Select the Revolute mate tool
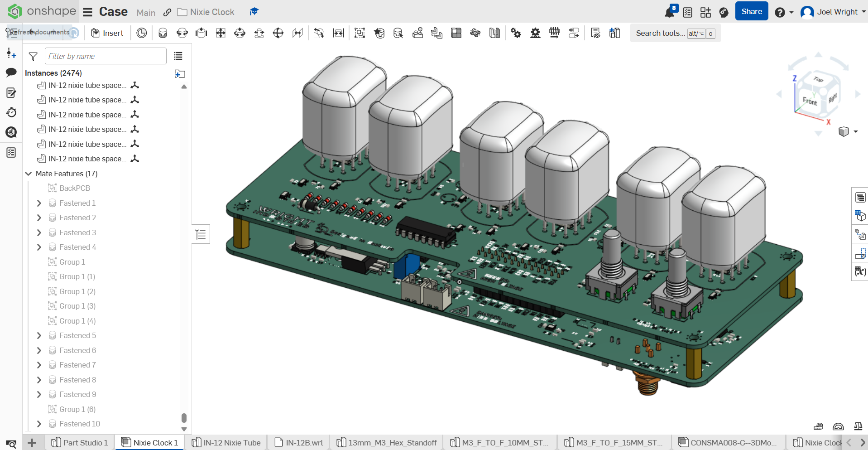868x450 pixels. (x=182, y=33)
